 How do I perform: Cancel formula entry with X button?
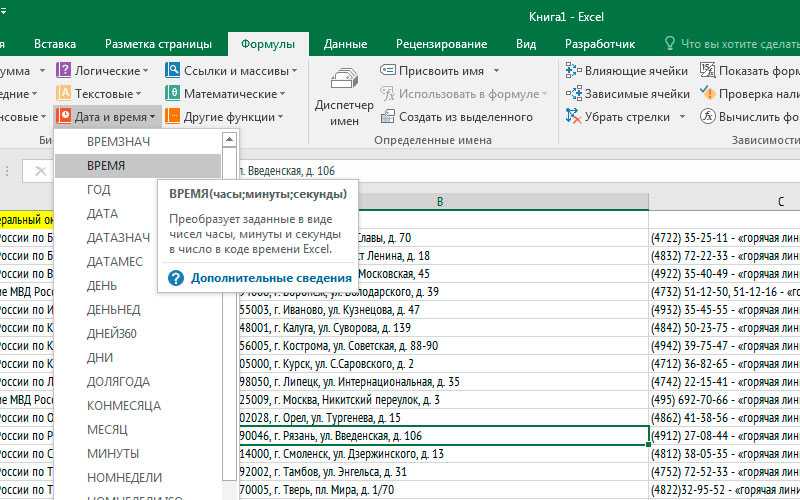pos(40,171)
